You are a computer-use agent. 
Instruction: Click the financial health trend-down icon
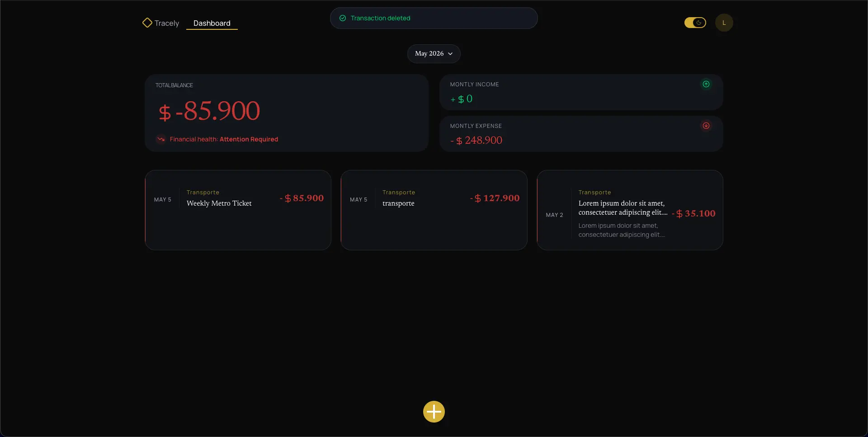click(161, 139)
